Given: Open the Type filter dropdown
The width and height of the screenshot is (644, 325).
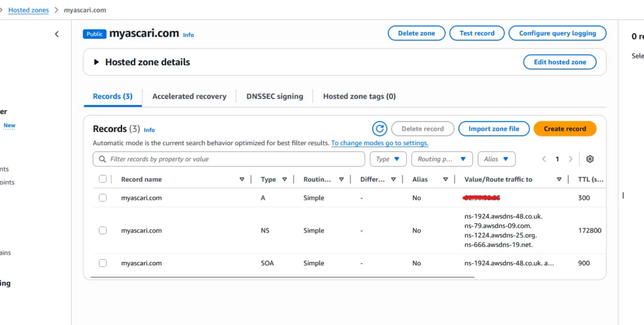Looking at the screenshot, I should coord(388,159).
